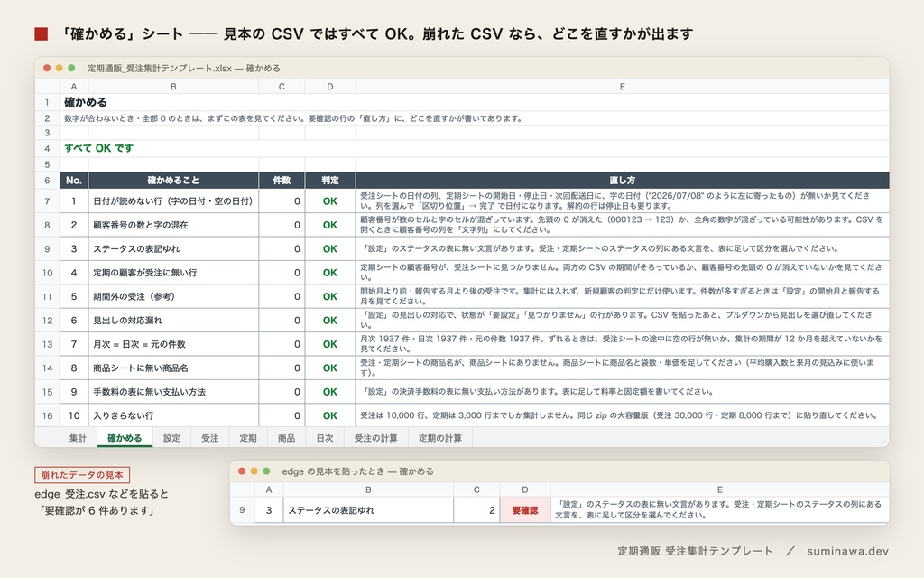Select cell 入りきらない行
Screen dimensions: 924x578
point(173,415)
